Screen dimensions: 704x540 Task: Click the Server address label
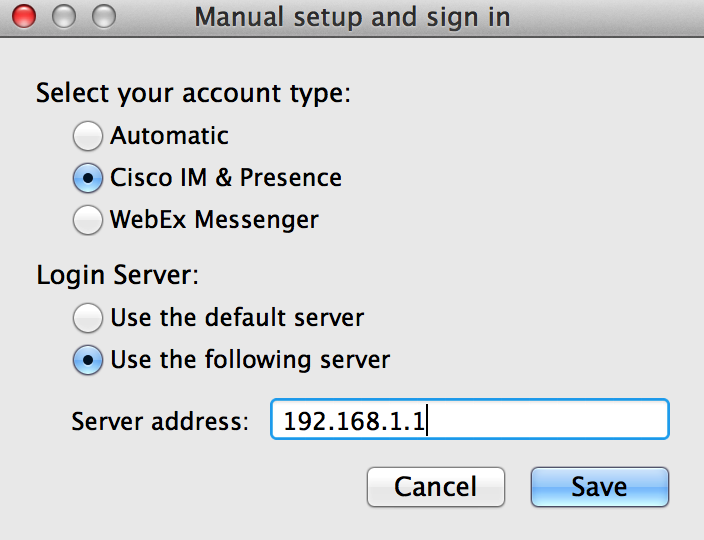coord(160,421)
